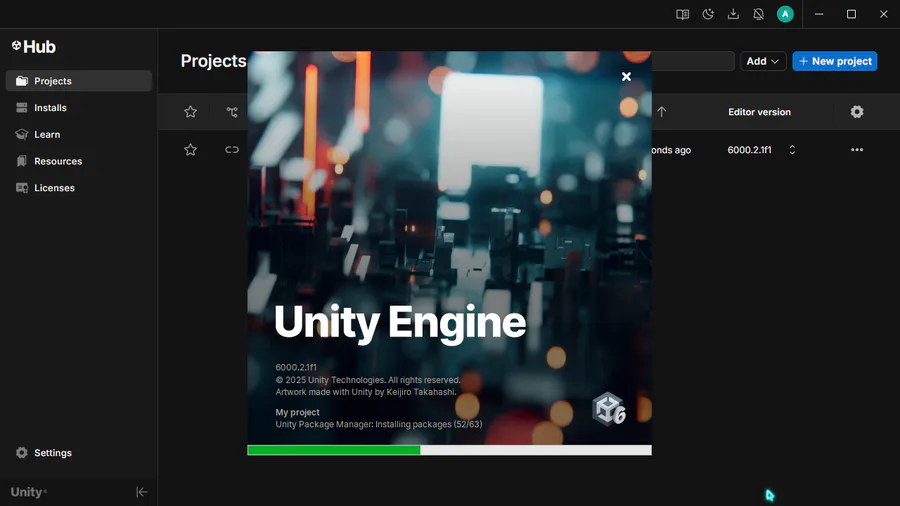Image resolution: width=900 pixels, height=506 pixels.
Task: Click the New project button
Action: click(835, 61)
